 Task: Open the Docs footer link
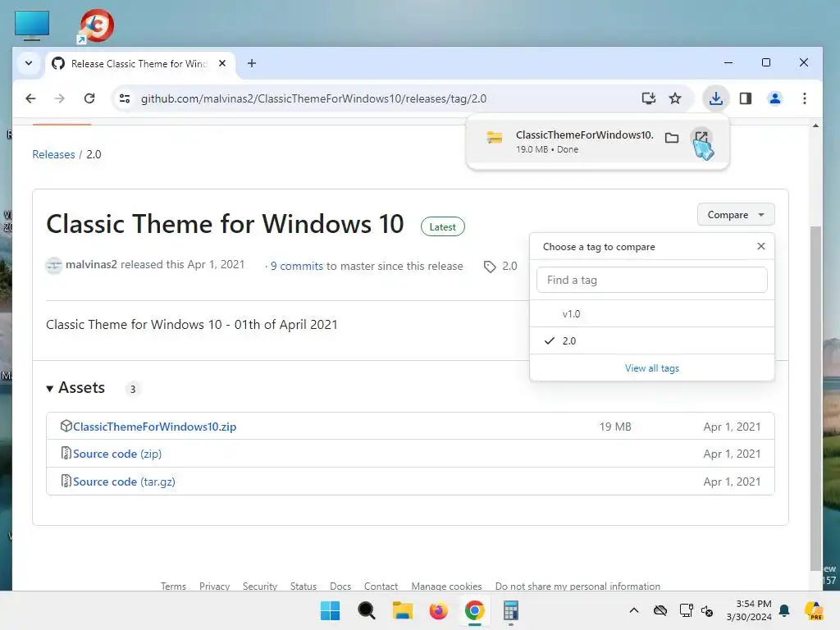pos(340,586)
